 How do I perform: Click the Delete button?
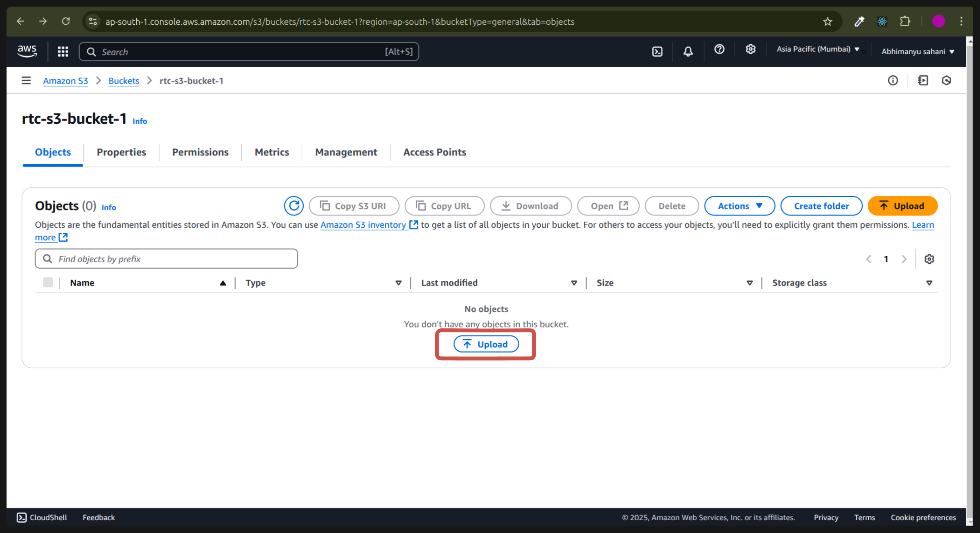click(671, 206)
